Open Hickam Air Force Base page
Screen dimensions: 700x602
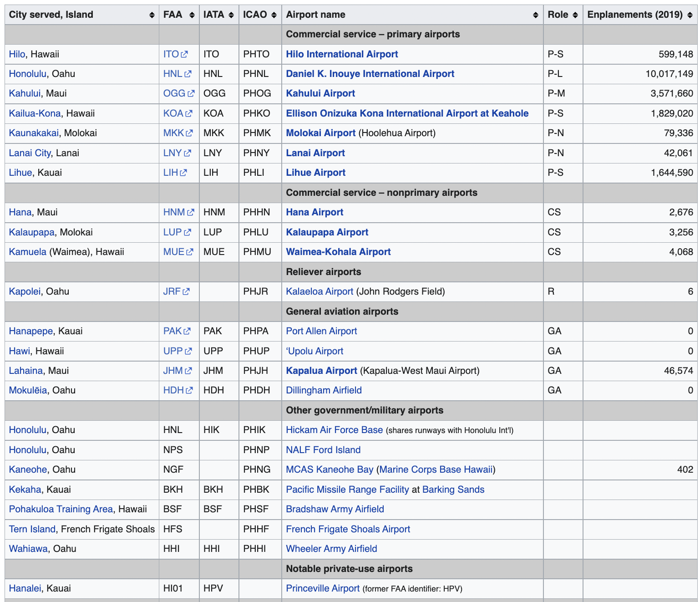tap(334, 430)
